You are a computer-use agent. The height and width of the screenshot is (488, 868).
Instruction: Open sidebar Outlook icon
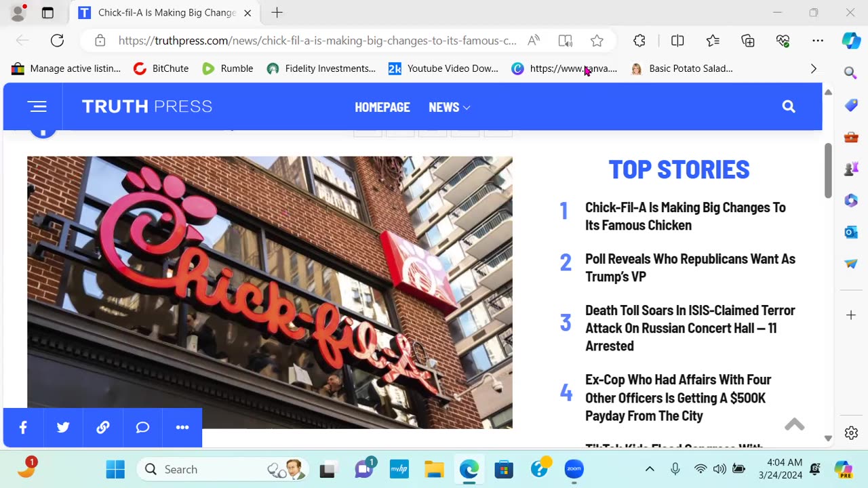coord(851,232)
